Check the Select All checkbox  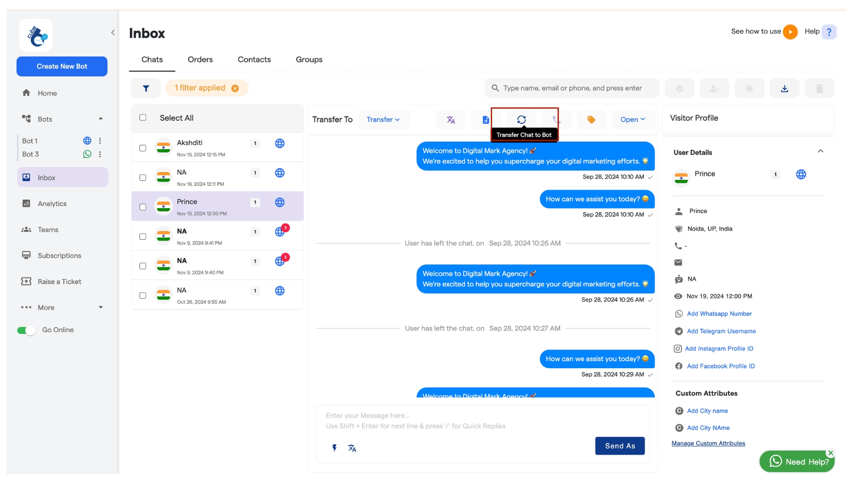point(143,118)
